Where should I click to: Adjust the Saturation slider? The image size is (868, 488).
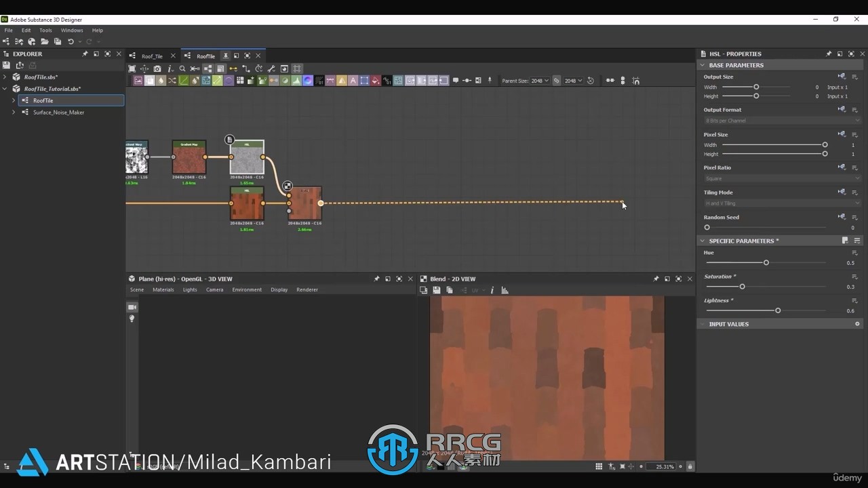tap(743, 287)
